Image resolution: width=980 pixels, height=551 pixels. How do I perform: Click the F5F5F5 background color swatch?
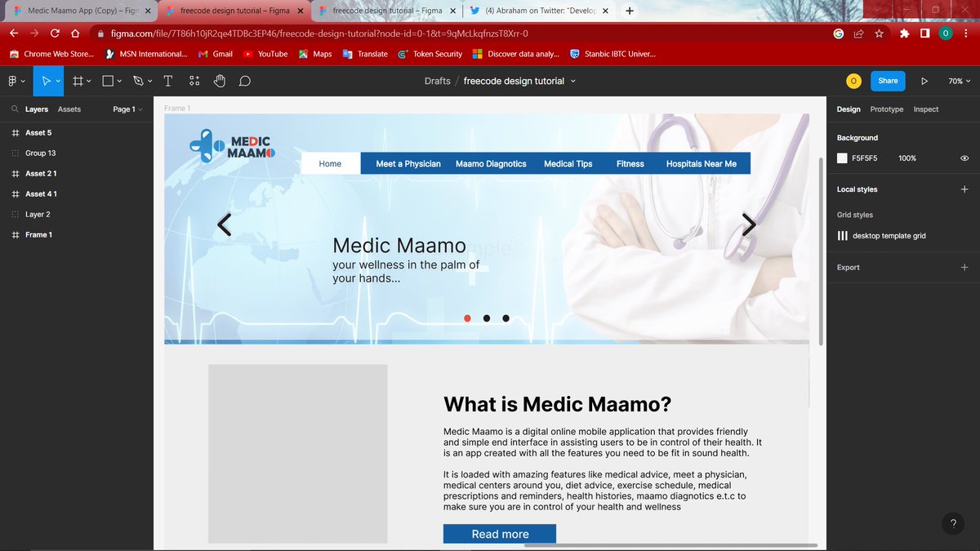coord(842,158)
